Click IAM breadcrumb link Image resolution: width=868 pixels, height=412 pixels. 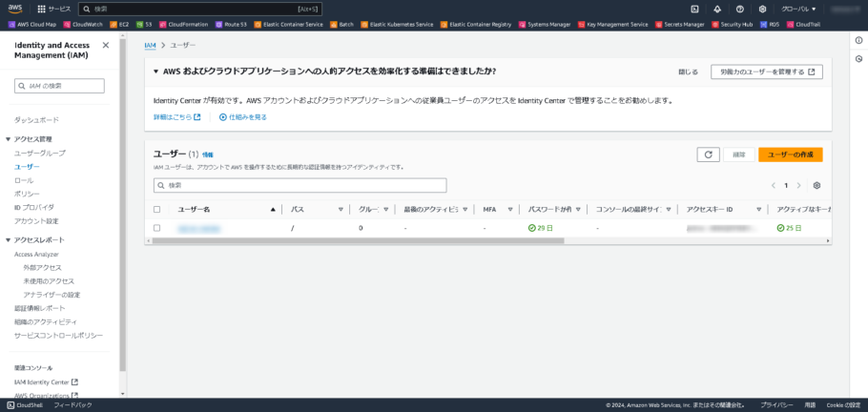[150, 44]
